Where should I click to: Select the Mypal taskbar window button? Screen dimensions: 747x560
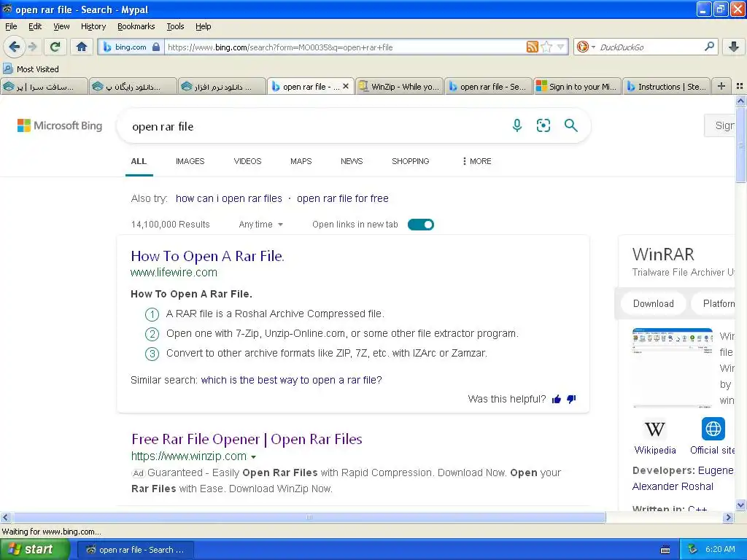(136, 550)
